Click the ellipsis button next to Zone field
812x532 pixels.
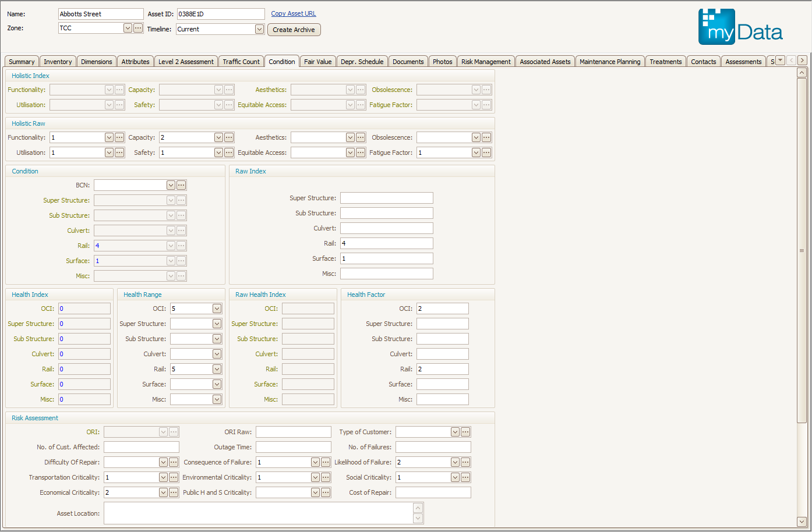(x=138, y=28)
